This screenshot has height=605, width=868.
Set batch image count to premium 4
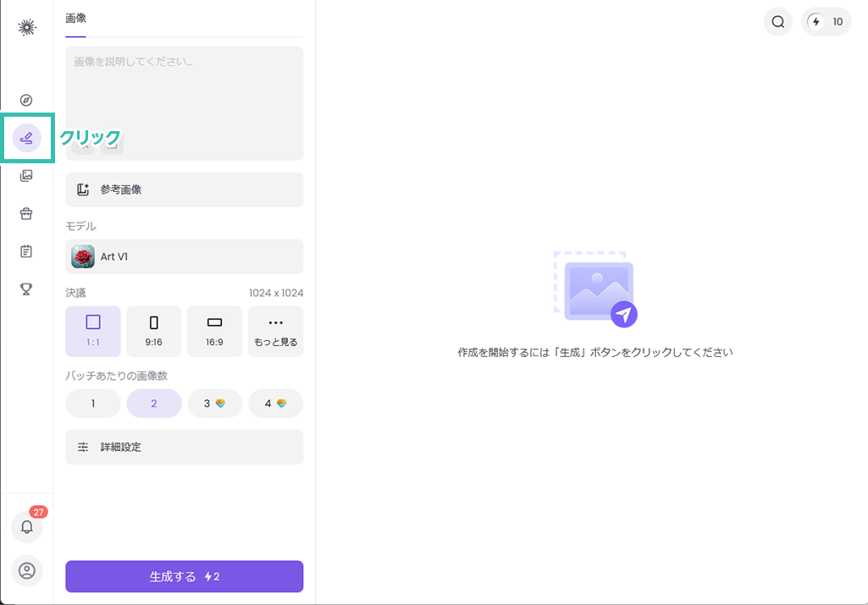[276, 403]
